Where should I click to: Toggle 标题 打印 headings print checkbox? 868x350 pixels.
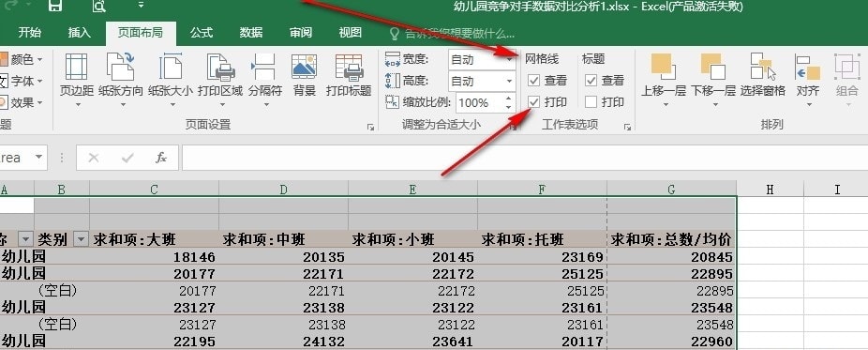pos(591,102)
